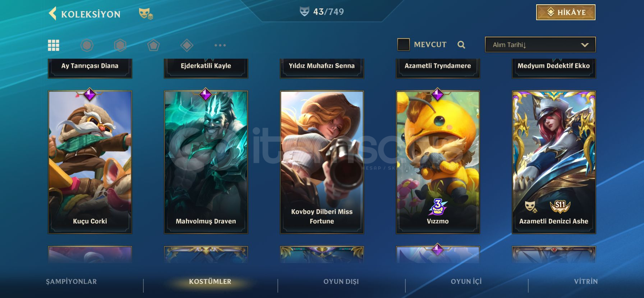Show more filters via three dots
Viewport: 644px width, 298px height.
pyautogui.click(x=220, y=45)
